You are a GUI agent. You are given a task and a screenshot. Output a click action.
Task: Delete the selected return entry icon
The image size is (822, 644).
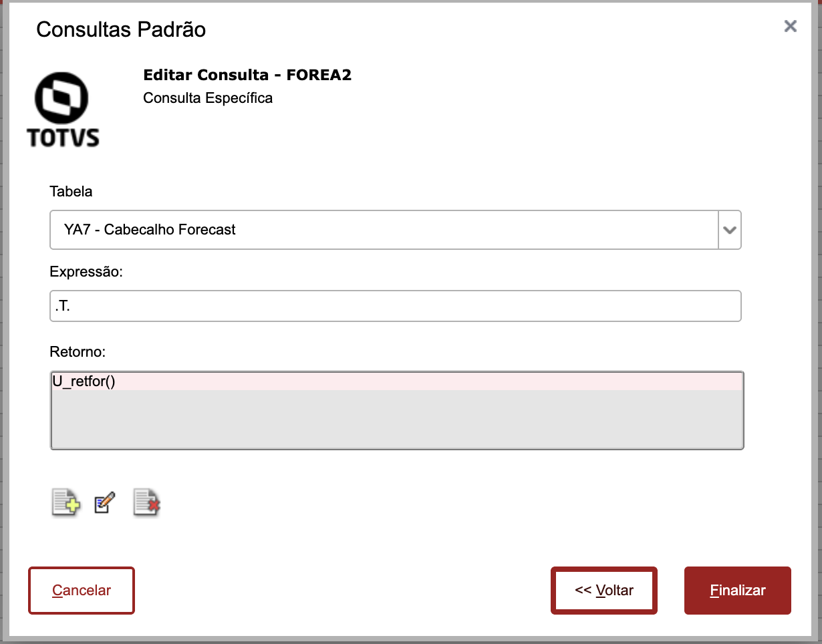(x=147, y=502)
